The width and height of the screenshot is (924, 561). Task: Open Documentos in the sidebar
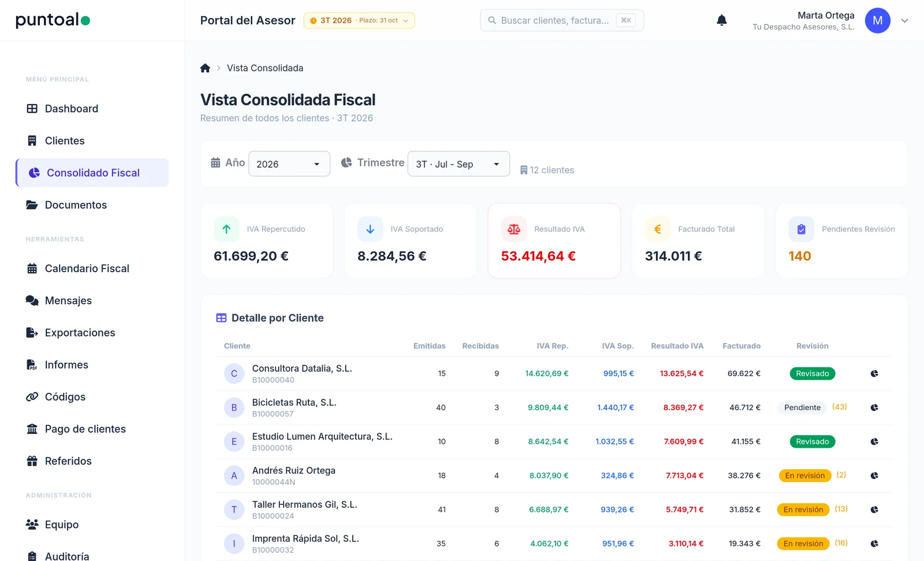click(x=92, y=205)
